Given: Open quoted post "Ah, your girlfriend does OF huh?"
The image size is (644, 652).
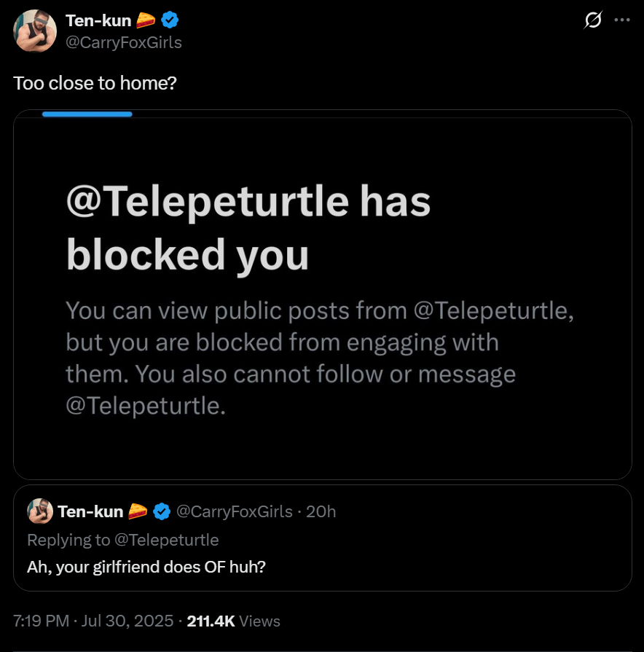Looking at the screenshot, I should point(146,566).
